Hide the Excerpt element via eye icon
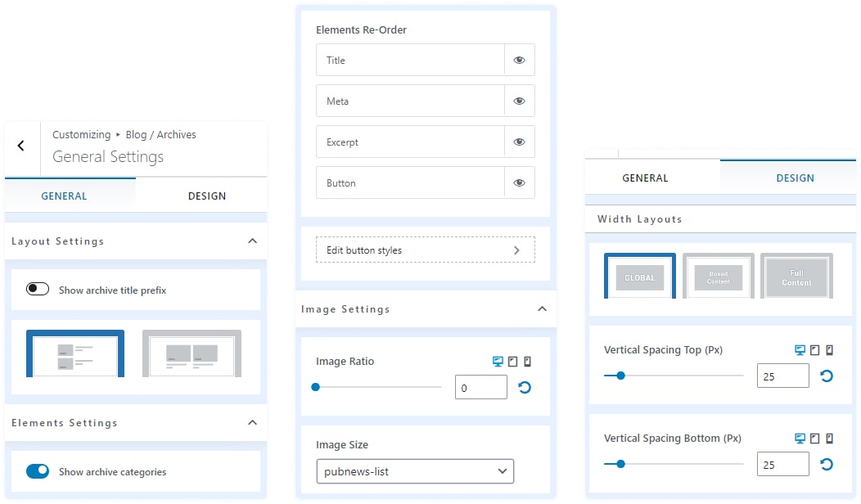 point(519,142)
